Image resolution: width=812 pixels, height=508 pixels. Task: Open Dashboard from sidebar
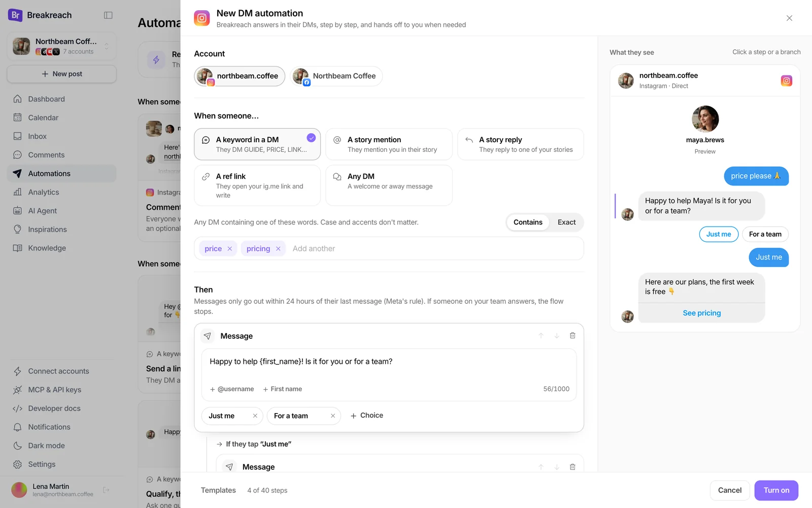(x=61, y=99)
